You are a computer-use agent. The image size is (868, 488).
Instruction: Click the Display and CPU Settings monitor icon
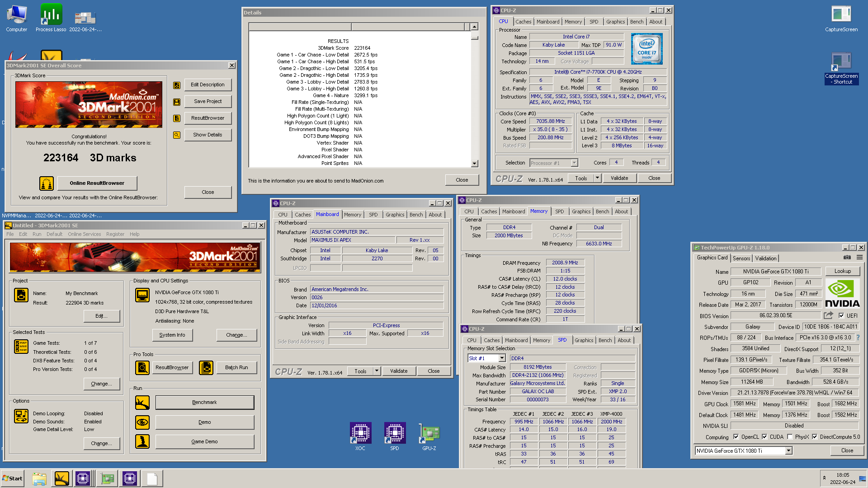(x=142, y=295)
